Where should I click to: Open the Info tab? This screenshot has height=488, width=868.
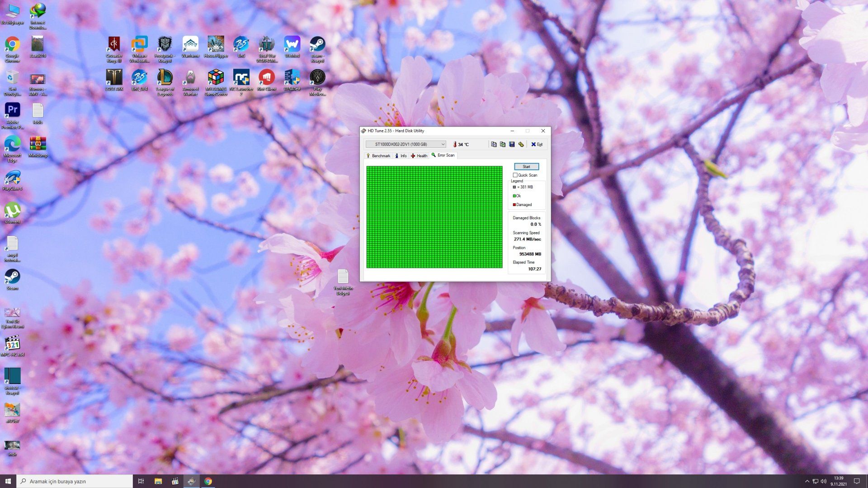(x=401, y=155)
